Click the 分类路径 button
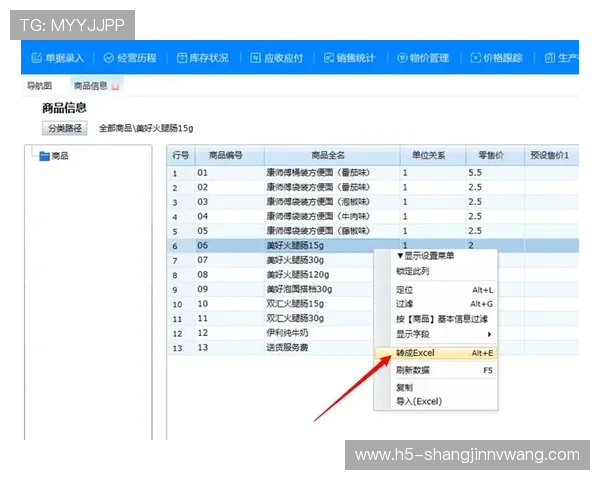This screenshot has height=480, width=600. tap(65, 128)
